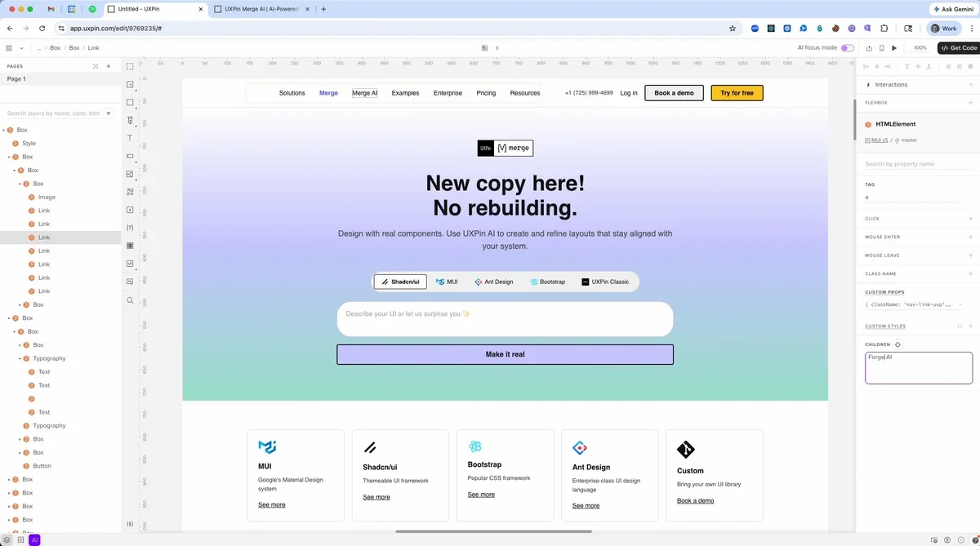Click the Describe your UI prompt field
This screenshot has width=980, height=546.
[505, 319]
